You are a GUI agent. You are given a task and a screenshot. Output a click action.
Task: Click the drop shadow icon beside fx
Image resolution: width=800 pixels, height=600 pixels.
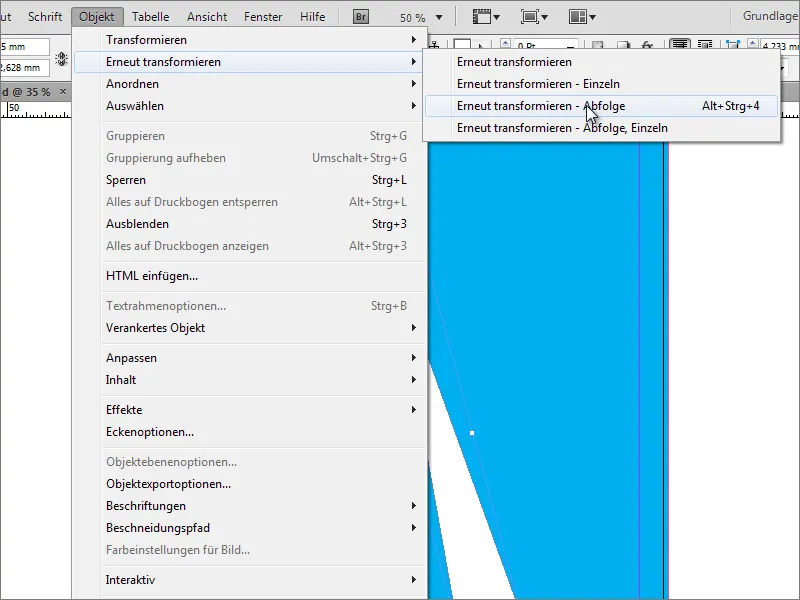623,43
